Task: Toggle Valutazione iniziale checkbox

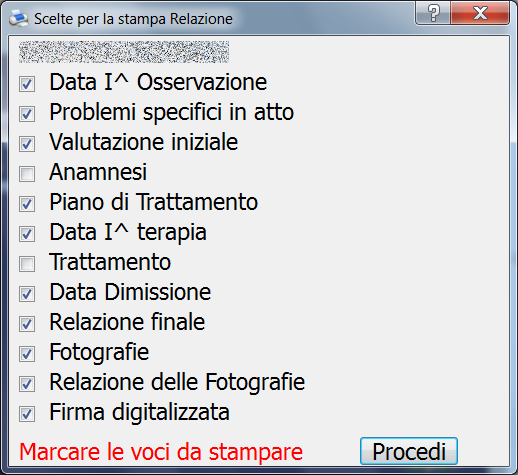Action: (x=27, y=144)
